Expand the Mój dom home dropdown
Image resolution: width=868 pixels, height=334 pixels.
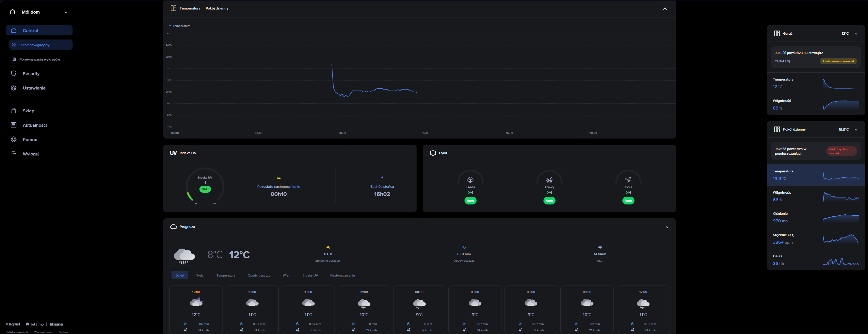tap(66, 12)
